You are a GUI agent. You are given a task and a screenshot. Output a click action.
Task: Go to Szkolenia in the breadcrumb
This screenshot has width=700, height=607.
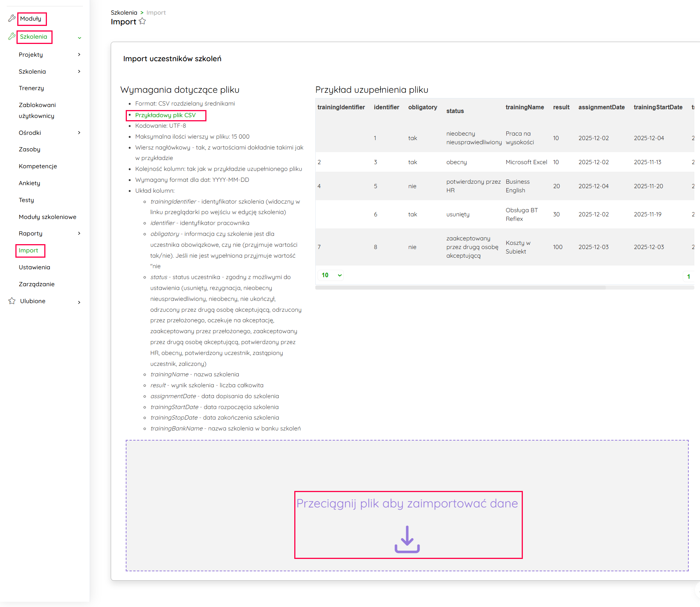pyautogui.click(x=124, y=12)
